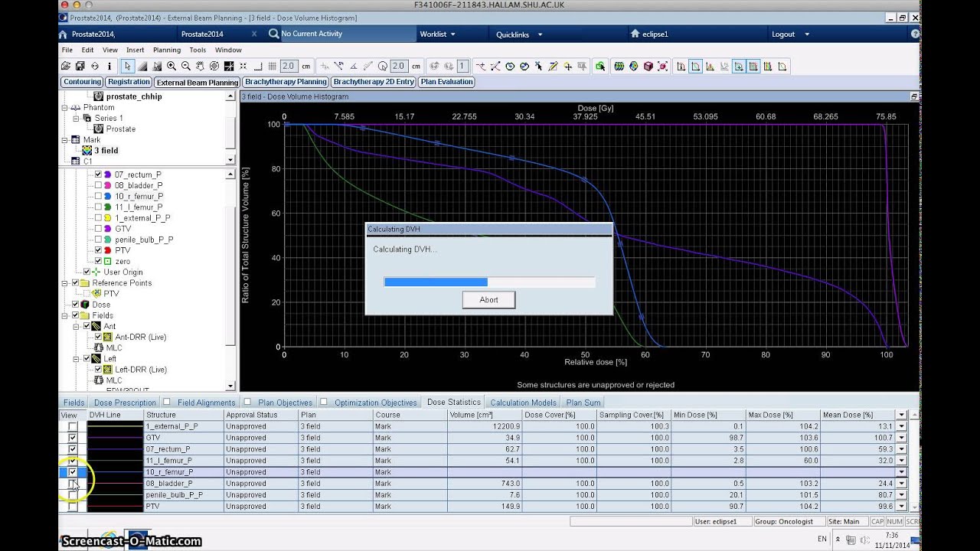Switch to the Fields tab

(73, 403)
